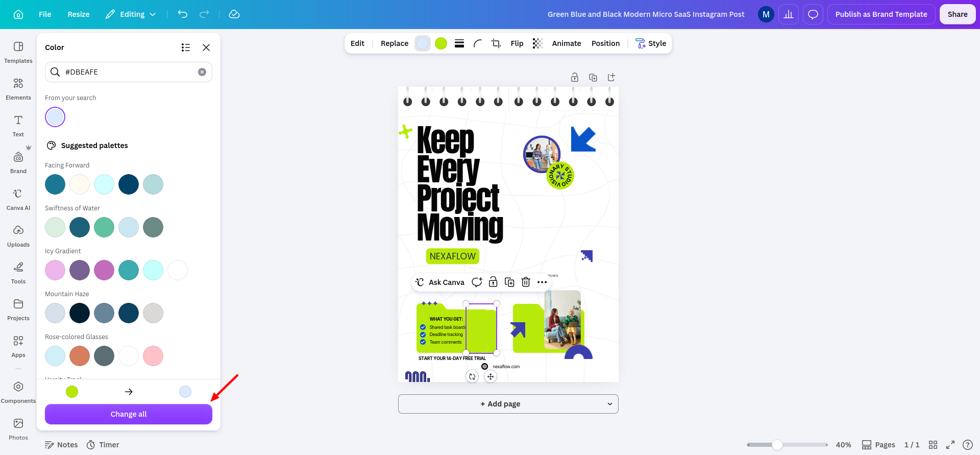Open the Elements sidebar panel
Viewport: 980px width, 455px height.
click(x=18, y=88)
